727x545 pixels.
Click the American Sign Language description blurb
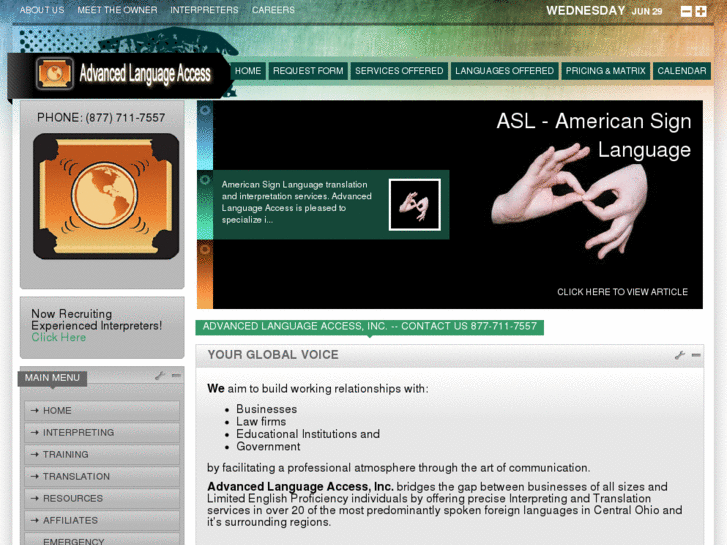[296, 202]
